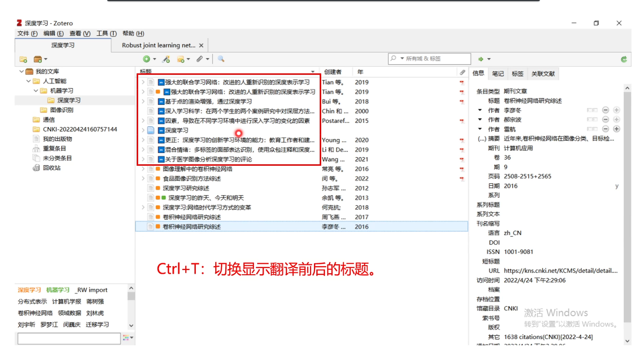Switch to the 标签 tab
Viewport: 644px width, 360px height.
(518, 73)
